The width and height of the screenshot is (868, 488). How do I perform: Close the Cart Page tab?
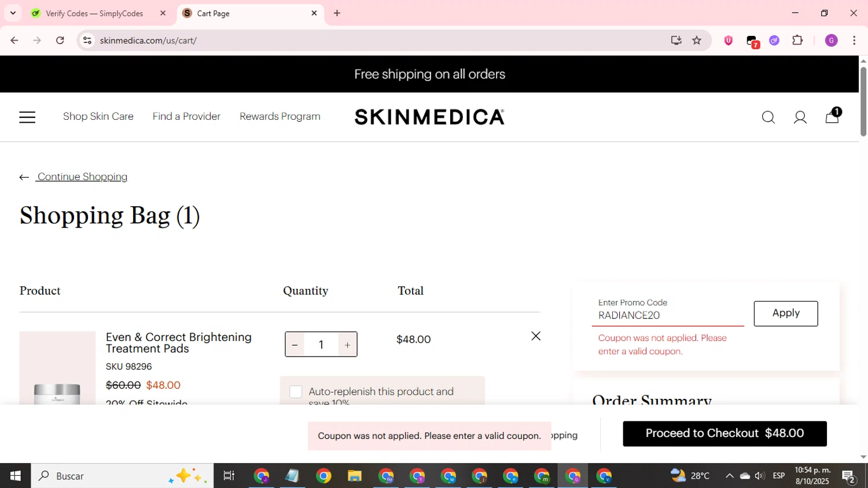pyautogui.click(x=314, y=13)
